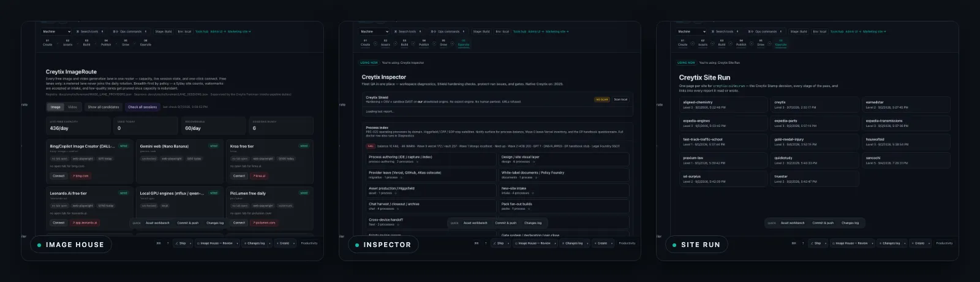Open New-site intake process
The height and width of the screenshot is (282, 980).
tap(563, 191)
